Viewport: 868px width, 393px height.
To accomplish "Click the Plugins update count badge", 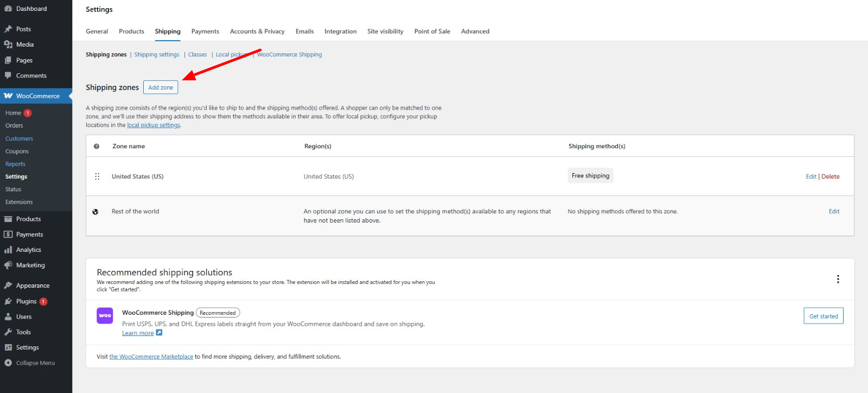I will click(x=43, y=301).
